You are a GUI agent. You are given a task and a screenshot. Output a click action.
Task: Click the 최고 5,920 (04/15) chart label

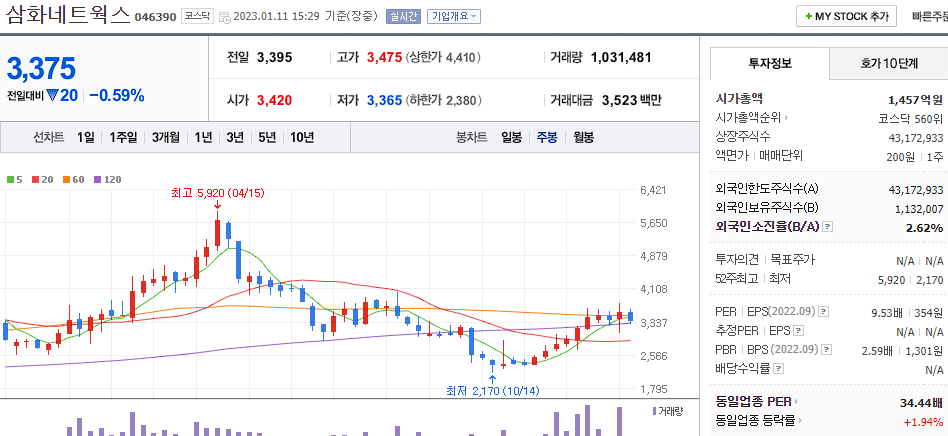click(218, 194)
